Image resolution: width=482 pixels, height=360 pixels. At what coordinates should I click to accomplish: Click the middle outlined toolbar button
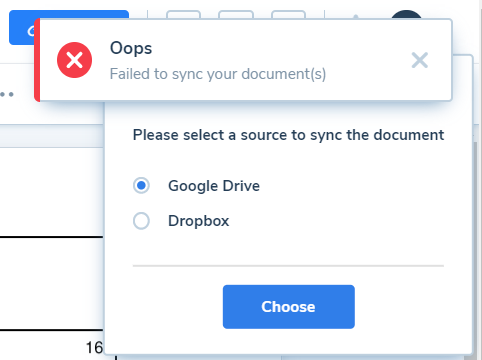(236, 14)
